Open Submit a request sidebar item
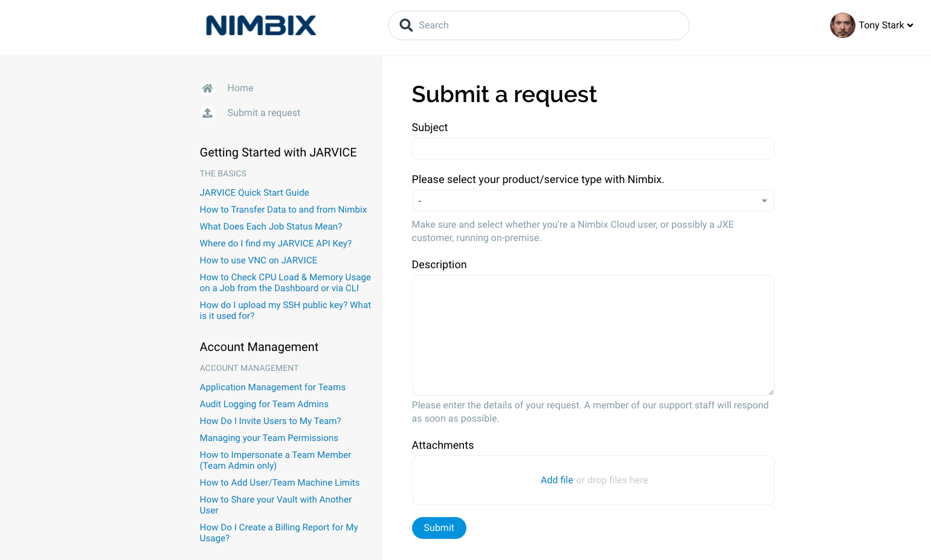This screenshot has height=560, width=931. 263,113
